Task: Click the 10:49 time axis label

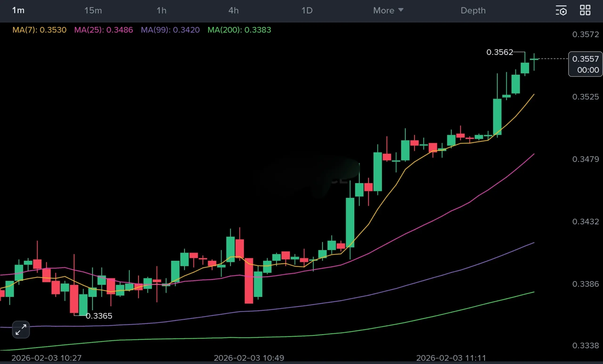Action: tap(249, 358)
